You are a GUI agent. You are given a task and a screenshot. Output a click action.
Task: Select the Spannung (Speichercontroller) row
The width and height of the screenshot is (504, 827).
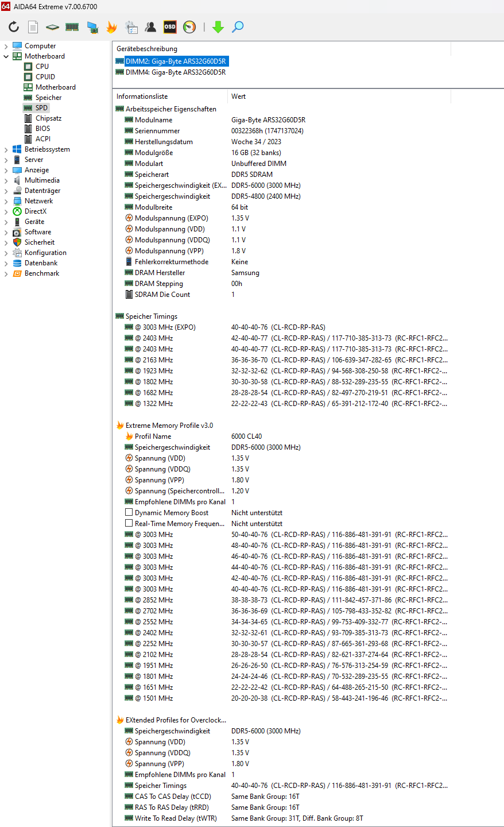click(281, 491)
